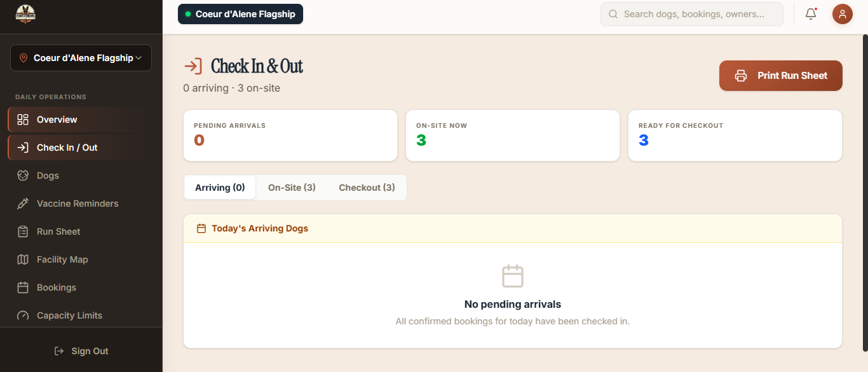The image size is (868, 372).
Task: Click the Run Sheet clipboard icon
Action: [23, 231]
